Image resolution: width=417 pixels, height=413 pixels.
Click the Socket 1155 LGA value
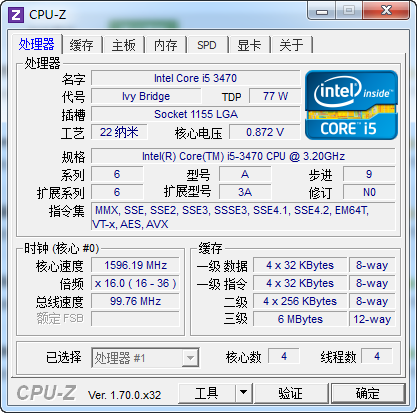coord(196,114)
